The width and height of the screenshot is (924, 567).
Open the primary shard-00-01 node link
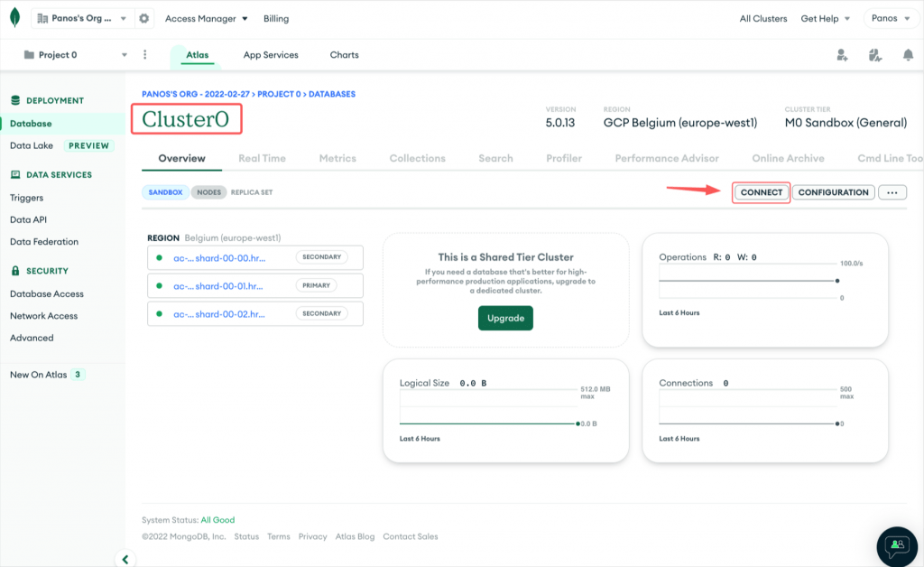219,286
